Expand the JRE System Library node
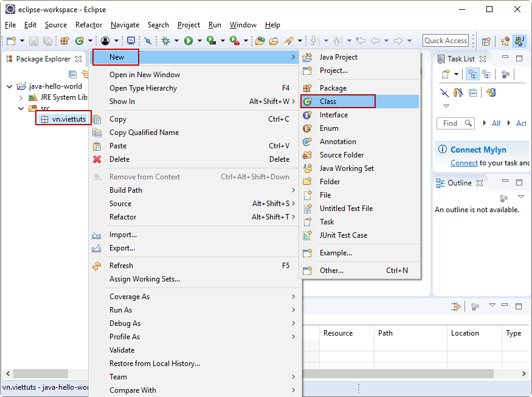The width and height of the screenshot is (532, 397). tap(21, 98)
